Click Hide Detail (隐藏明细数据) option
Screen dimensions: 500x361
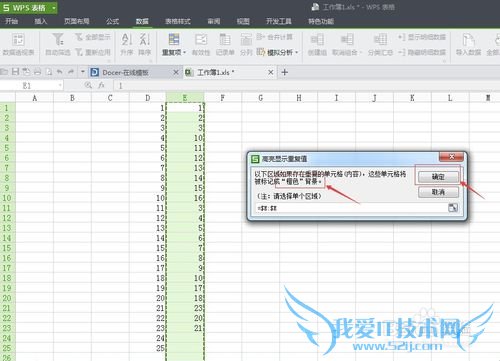pyautogui.click(x=422, y=52)
